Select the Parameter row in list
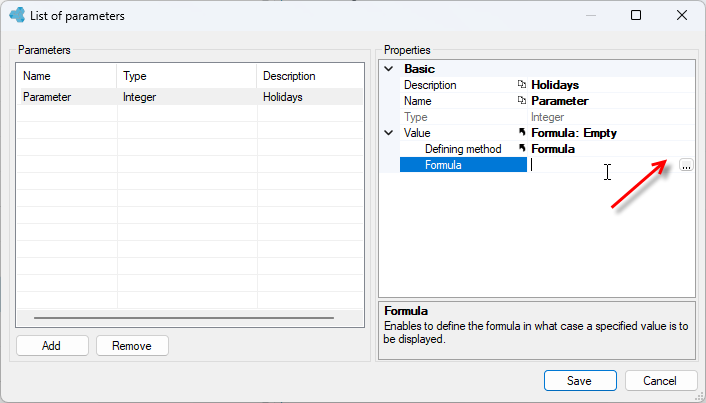 [190, 97]
